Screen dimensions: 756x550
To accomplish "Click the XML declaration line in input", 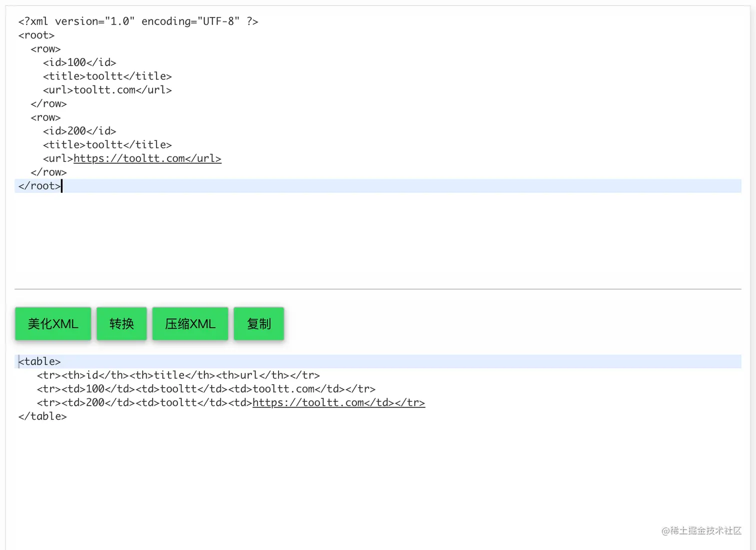I will [x=138, y=21].
